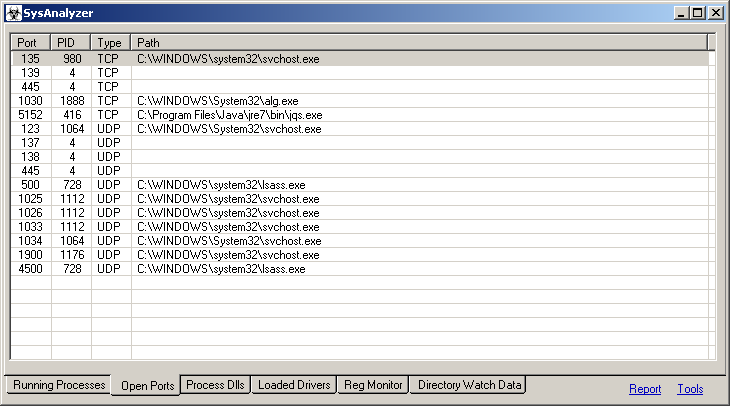Show the Reg Monitor tab

pos(373,385)
